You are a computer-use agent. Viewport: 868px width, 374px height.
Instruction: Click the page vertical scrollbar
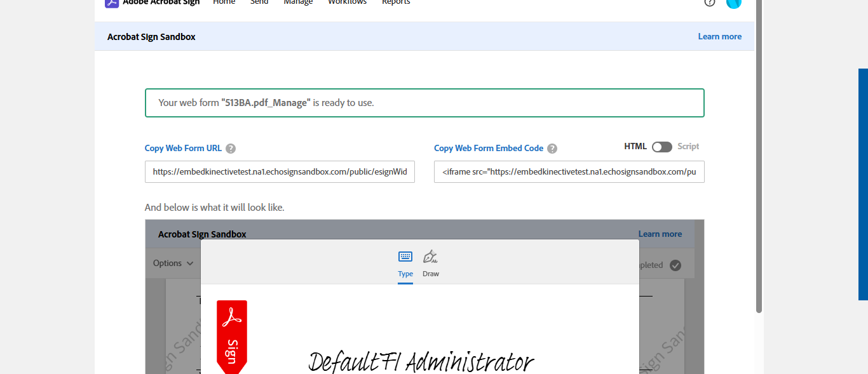(759, 156)
